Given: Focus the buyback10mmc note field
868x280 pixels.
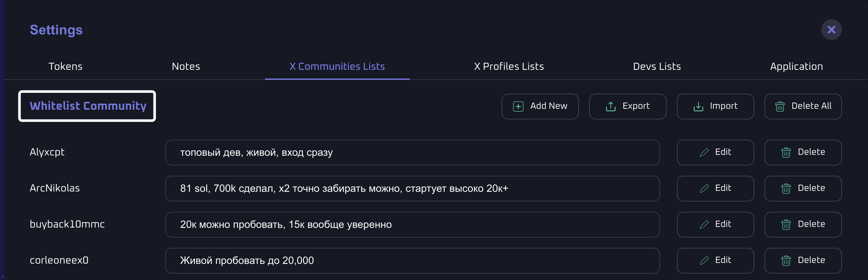Looking at the screenshot, I should click(x=412, y=224).
